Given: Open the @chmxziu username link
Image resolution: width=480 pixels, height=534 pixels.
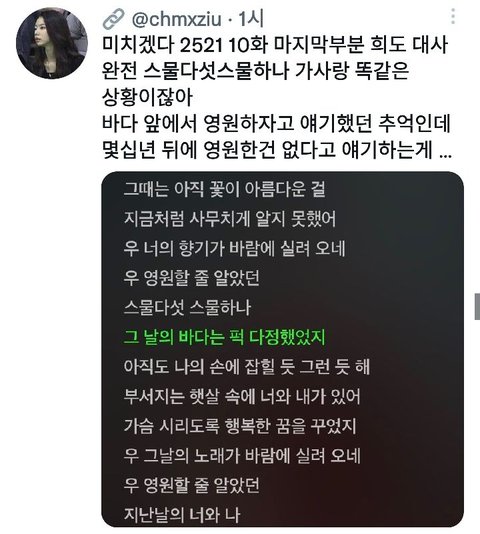Looking at the screenshot, I should [x=176, y=19].
